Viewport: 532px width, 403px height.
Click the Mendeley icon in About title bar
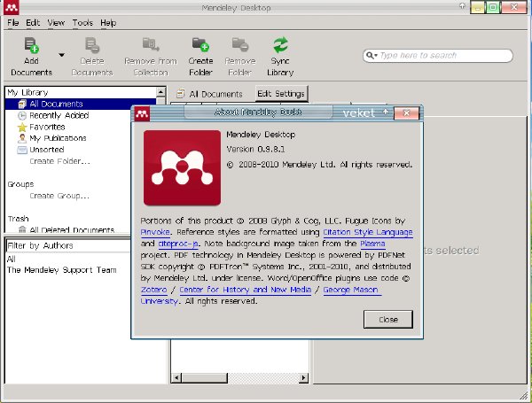[x=142, y=114]
